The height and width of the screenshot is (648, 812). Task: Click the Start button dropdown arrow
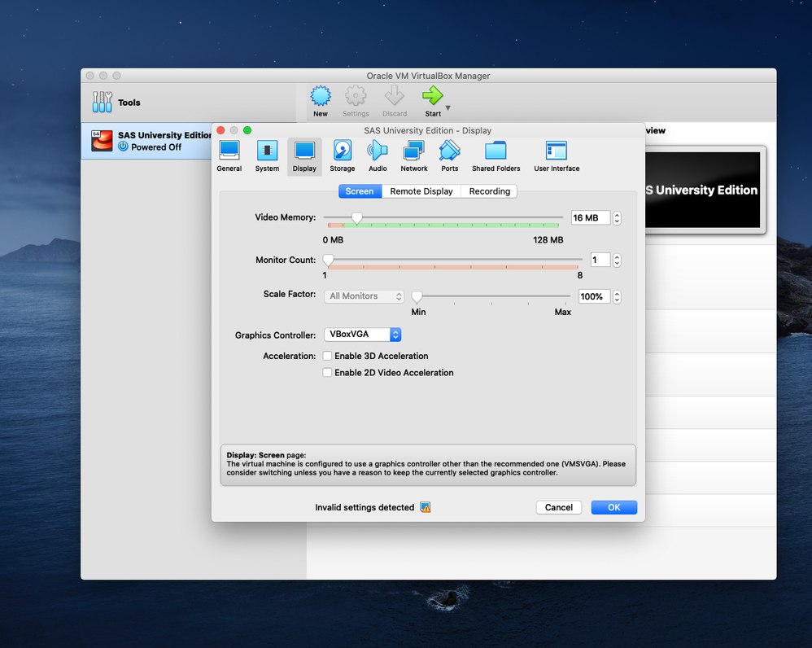click(447, 107)
